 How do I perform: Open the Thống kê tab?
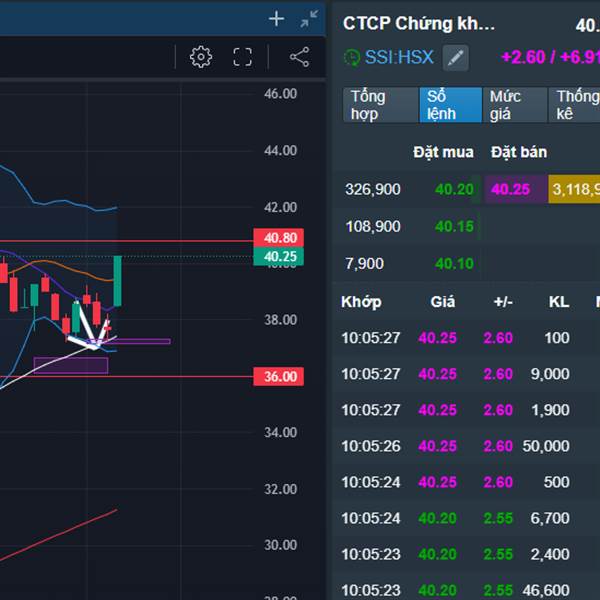click(x=576, y=105)
